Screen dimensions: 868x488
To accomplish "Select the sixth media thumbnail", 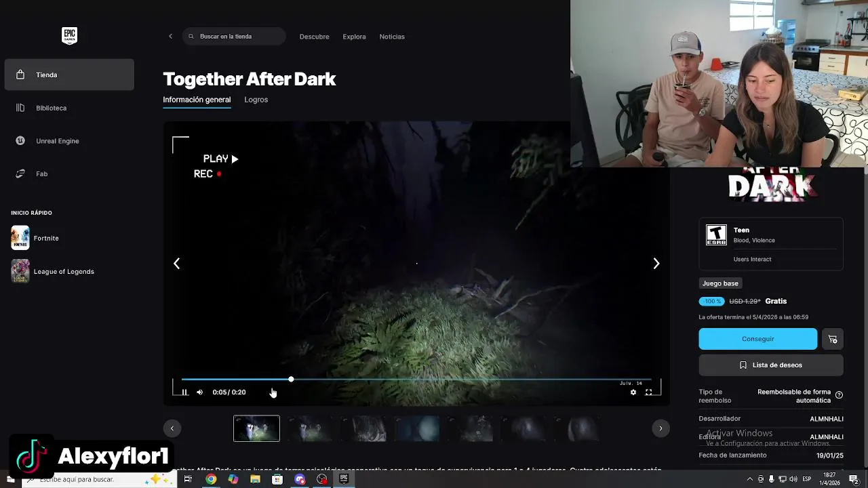I will click(x=524, y=428).
